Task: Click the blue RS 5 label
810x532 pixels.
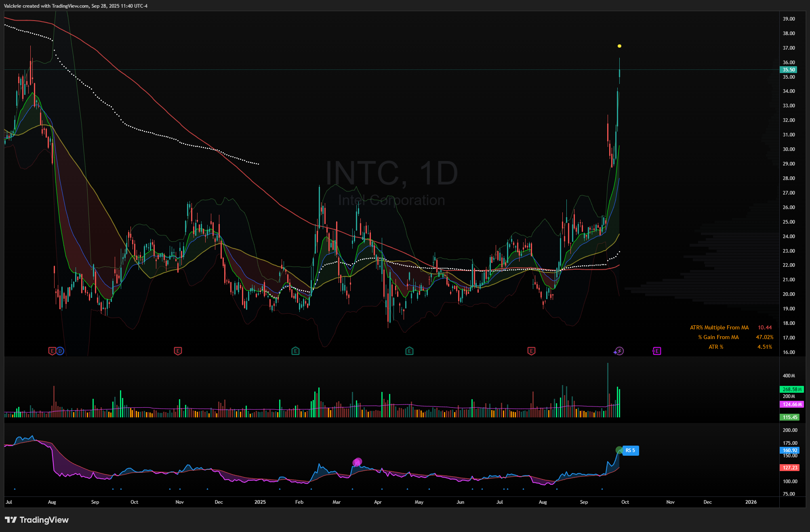Action: click(631, 450)
